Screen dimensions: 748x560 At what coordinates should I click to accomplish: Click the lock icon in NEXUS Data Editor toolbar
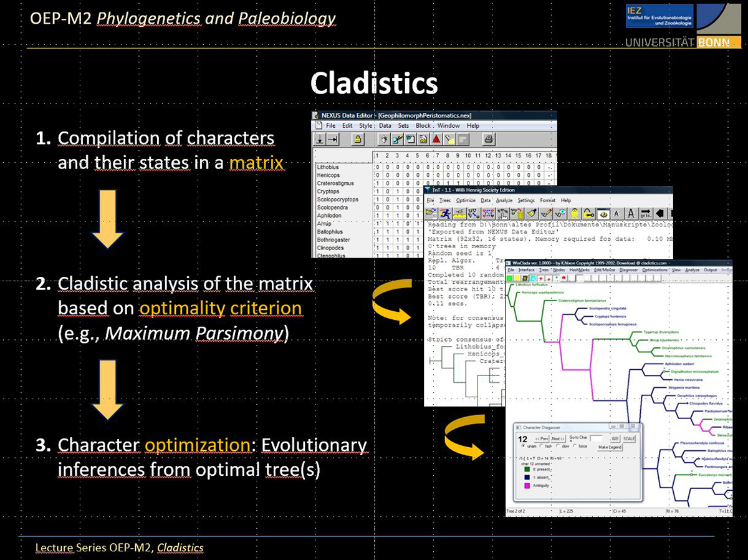(x=358, y=140)
